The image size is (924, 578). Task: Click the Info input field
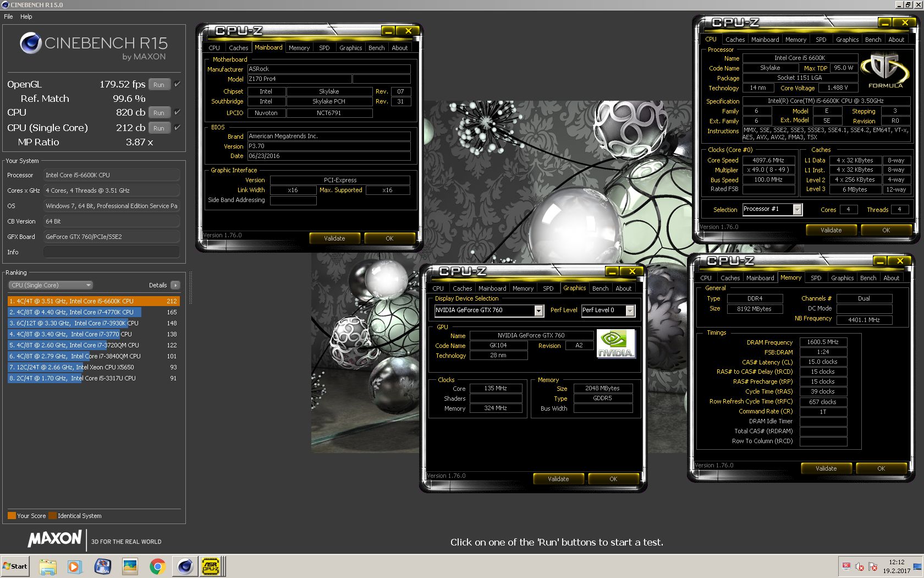coord(112,252)
